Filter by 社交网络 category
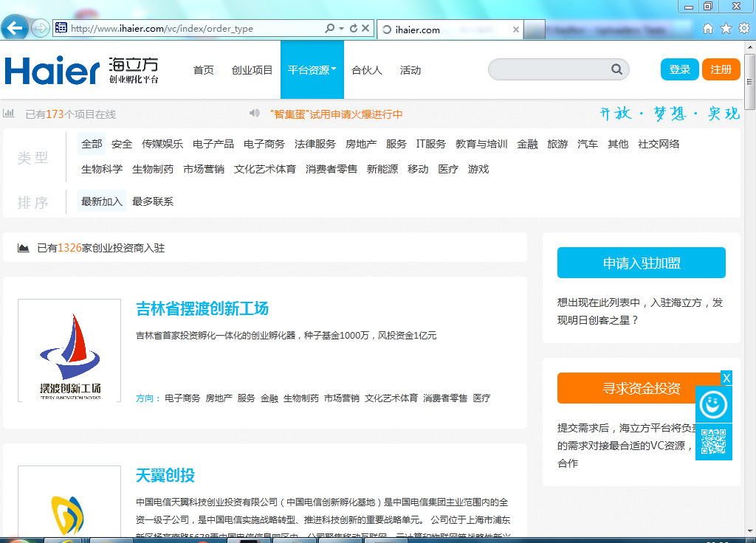 [659, 144]
